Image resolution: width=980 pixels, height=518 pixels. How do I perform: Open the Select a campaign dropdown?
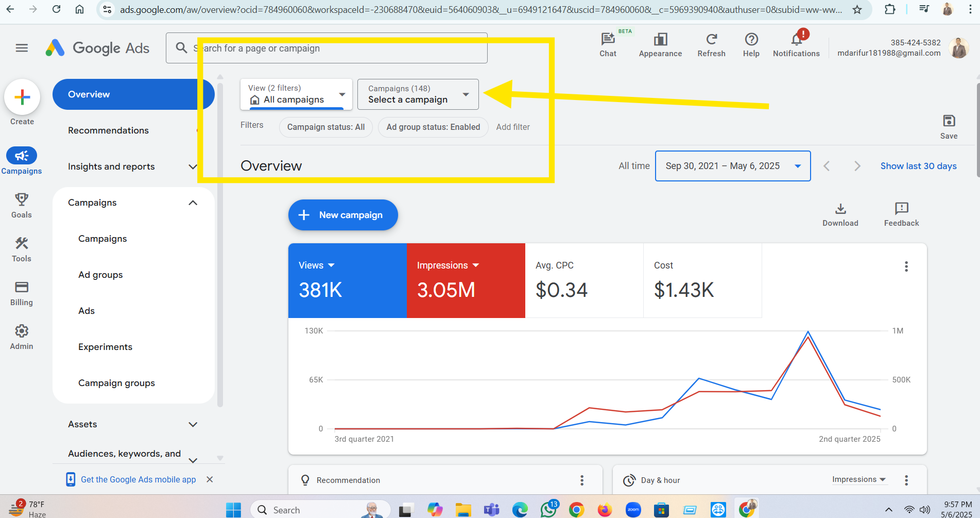pos(418,94)
